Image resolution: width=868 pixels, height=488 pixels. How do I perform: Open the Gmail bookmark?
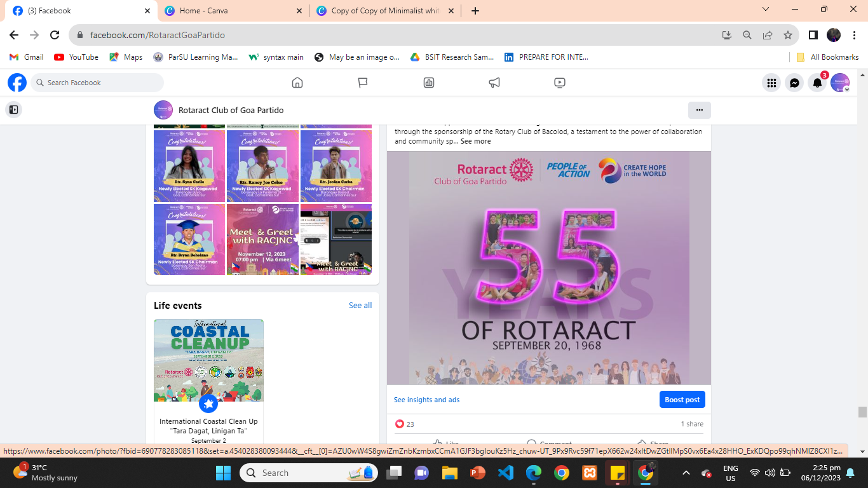click(x=27, y=57)
